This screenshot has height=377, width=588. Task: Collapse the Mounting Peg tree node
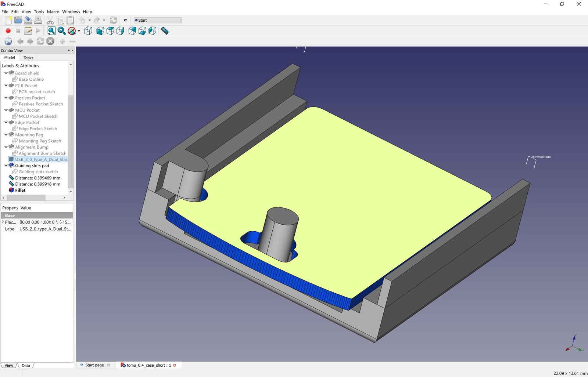6,135
